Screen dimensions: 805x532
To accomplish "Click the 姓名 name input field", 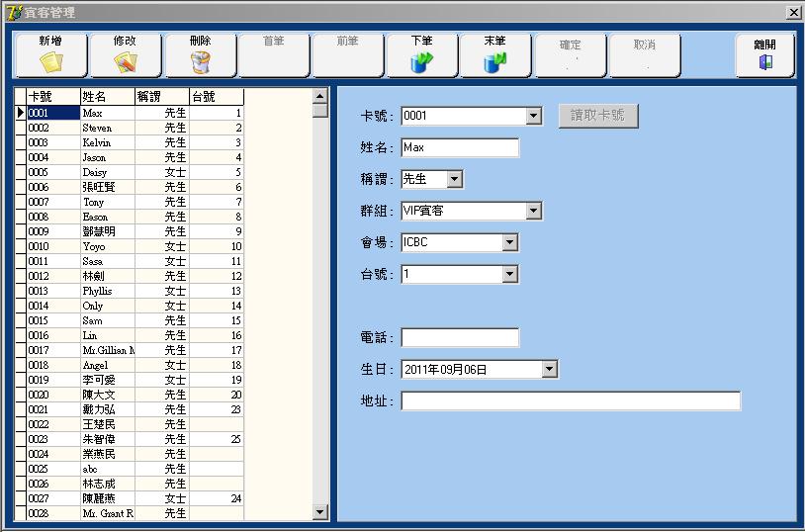I will coord(459,148).
